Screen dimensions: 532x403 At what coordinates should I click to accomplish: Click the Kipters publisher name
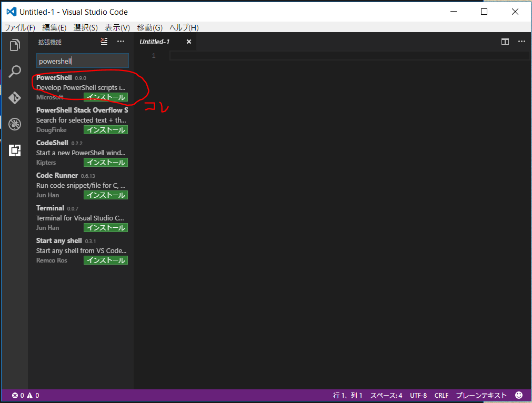tap(46, 163)
